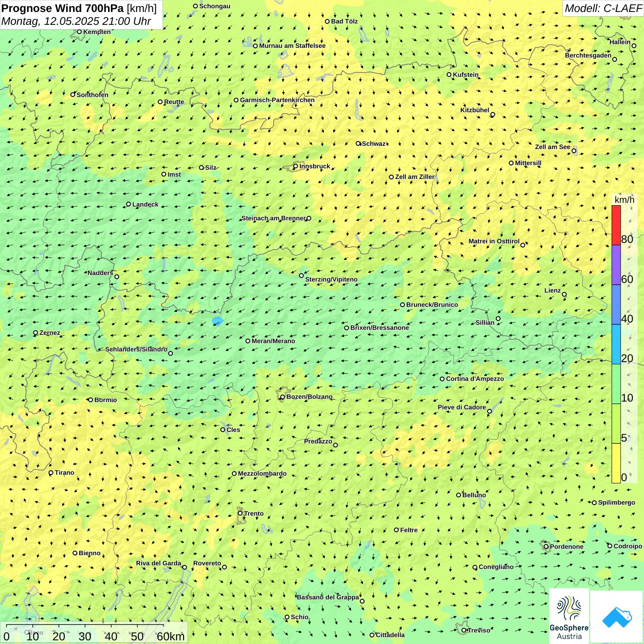Click the Zernez location marker
644x644 pixels.
36,333
